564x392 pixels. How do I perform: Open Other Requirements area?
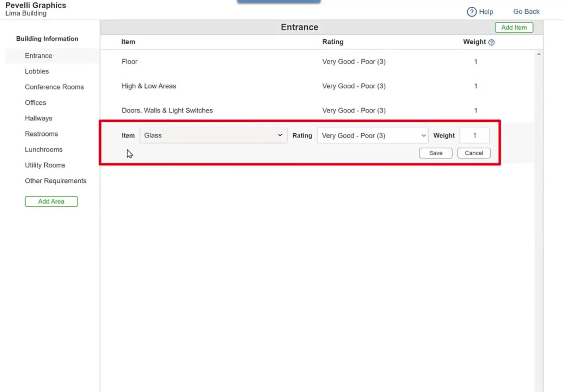coord(56,181)
